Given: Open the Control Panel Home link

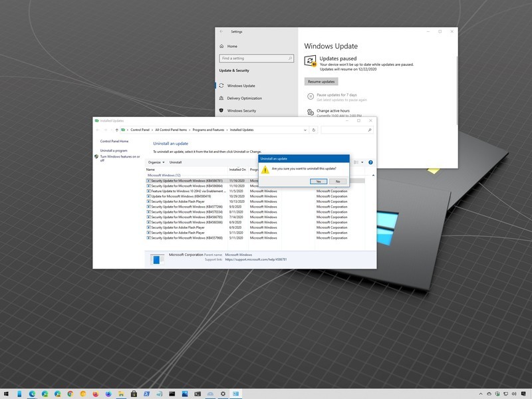Looking at the screenshot, I should tap(114, 141).
